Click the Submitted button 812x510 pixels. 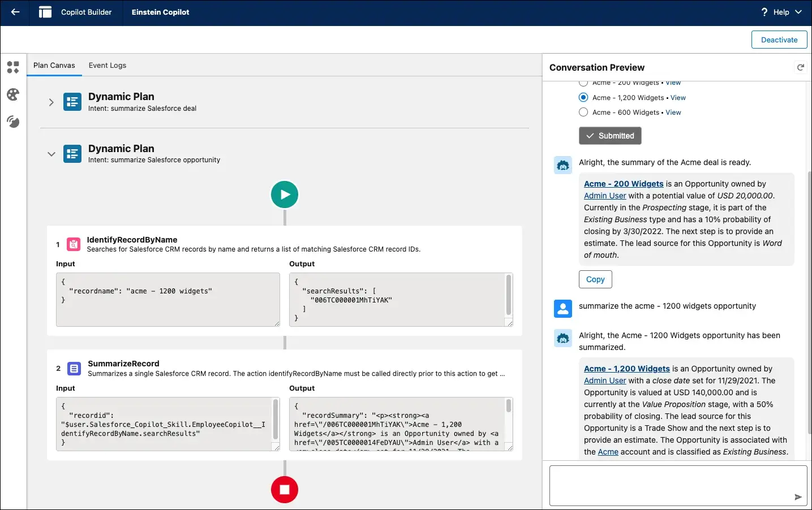(x=610, y=136)
